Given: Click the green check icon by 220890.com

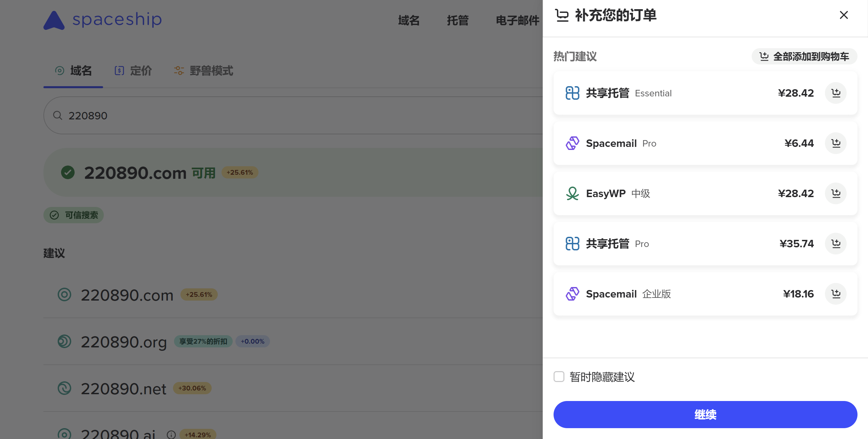Looking at the screenshot, I should pos(68,172).
